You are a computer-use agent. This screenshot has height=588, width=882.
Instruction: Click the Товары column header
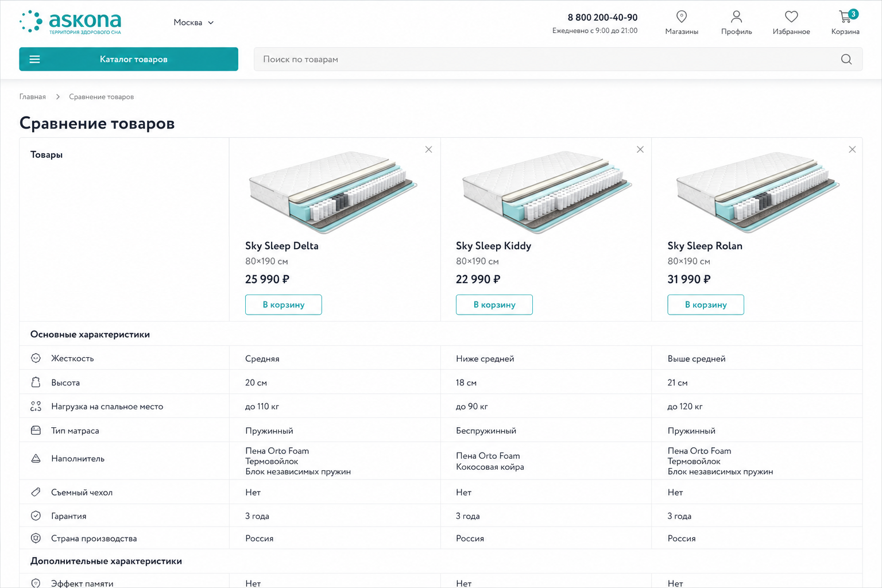[x=47, y=154]
